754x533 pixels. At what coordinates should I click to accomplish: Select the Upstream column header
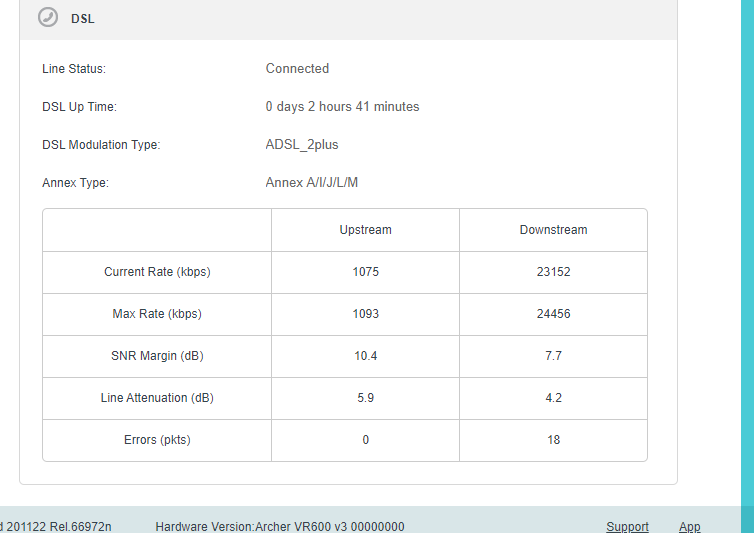click(x=365, y=230)
